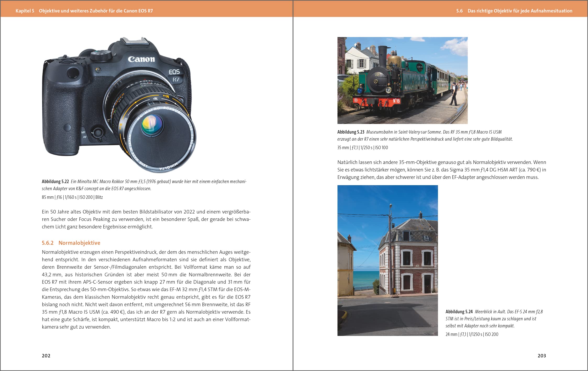588x371 pixels.
Task: Click page number '202'
Action: tap(46, 356)
